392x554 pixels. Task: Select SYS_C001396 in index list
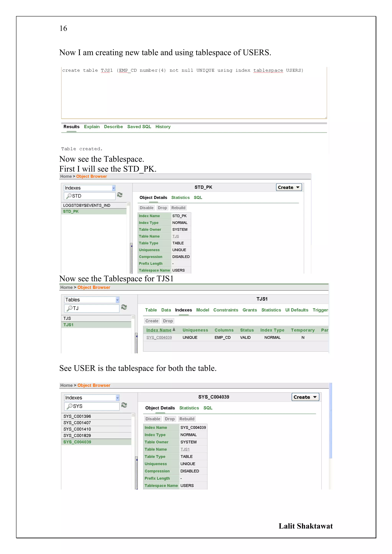[96, 416]
